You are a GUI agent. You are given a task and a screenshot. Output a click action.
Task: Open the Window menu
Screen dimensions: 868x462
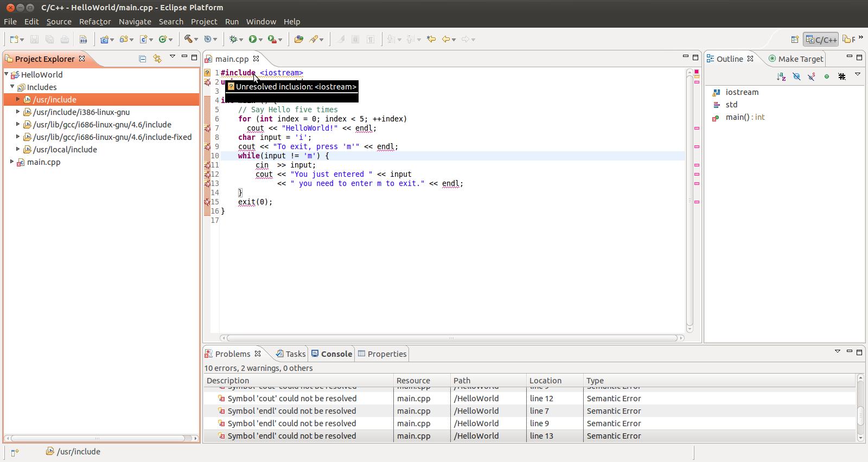[x=261, y=22]
